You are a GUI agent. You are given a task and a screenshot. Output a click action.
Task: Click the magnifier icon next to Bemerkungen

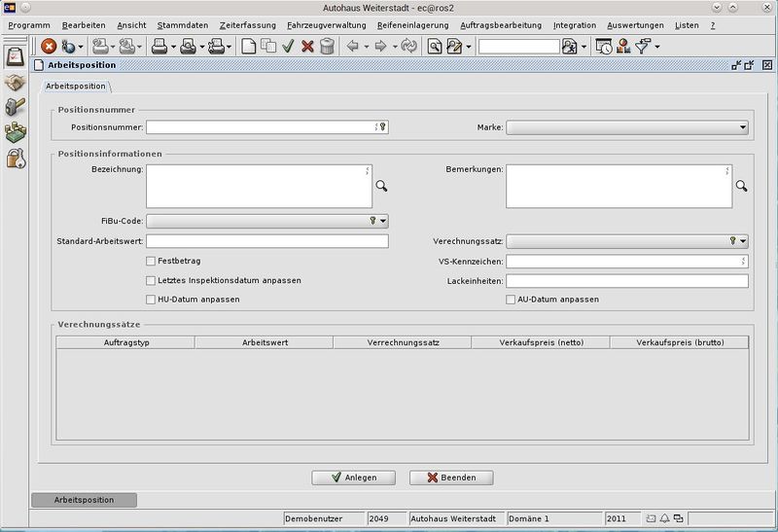(741, 186)
